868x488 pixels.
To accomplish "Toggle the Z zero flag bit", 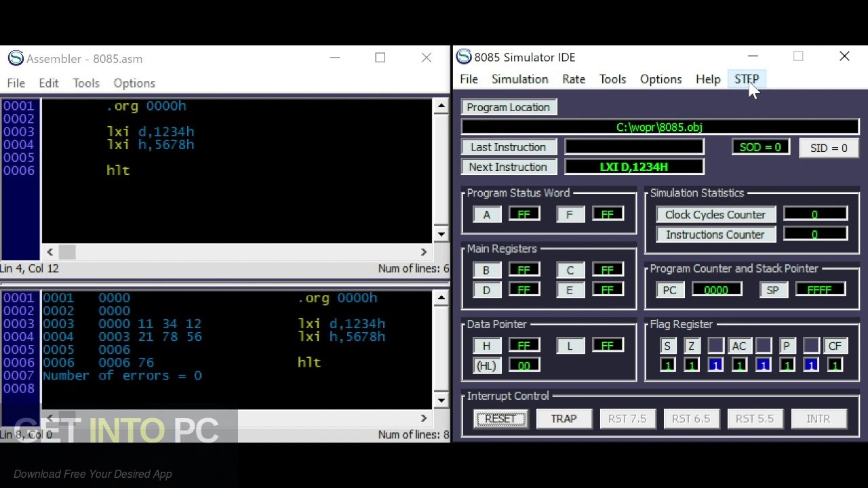I will [x=691, y=365].
